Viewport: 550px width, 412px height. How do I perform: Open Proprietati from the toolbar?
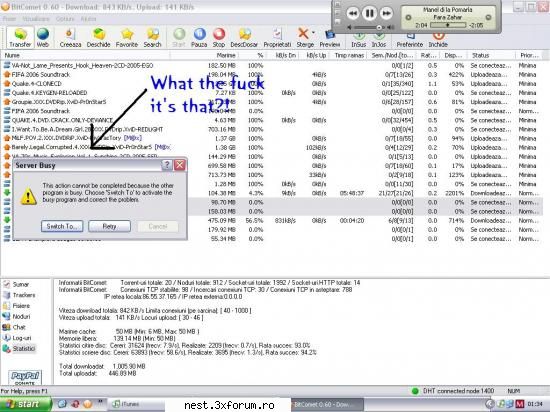point(277,38)
